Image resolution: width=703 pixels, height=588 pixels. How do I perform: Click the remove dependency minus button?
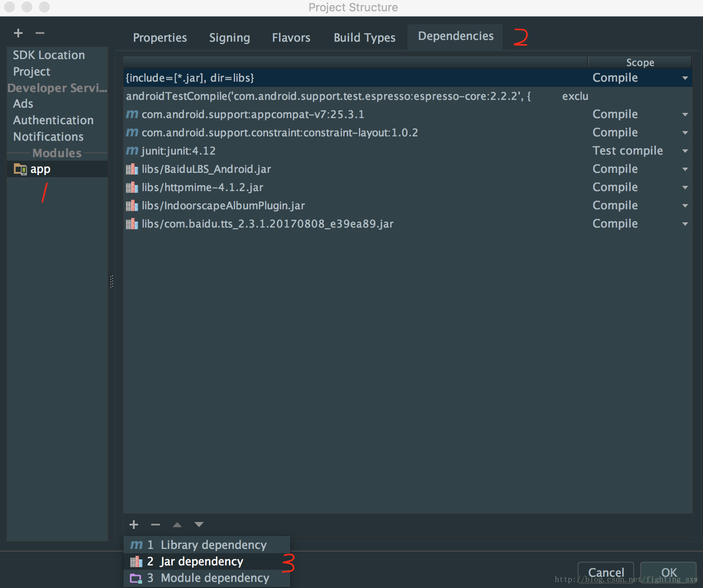[x=156, y=525]
